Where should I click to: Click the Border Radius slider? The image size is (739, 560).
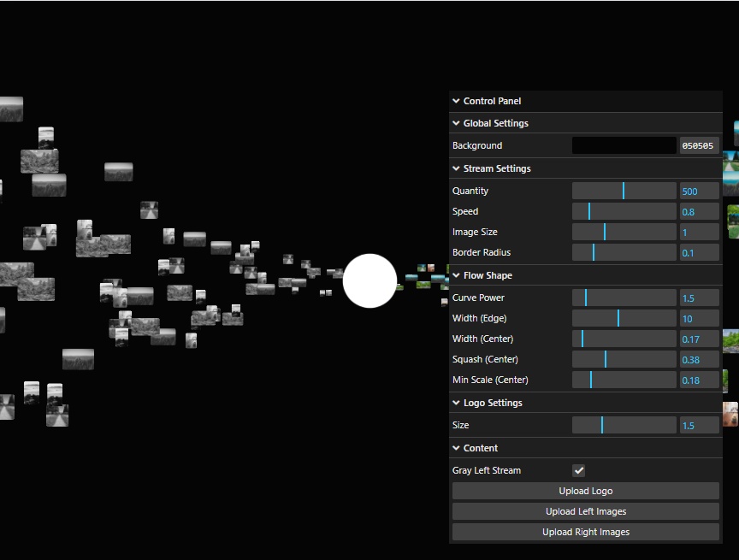[624, 252]
